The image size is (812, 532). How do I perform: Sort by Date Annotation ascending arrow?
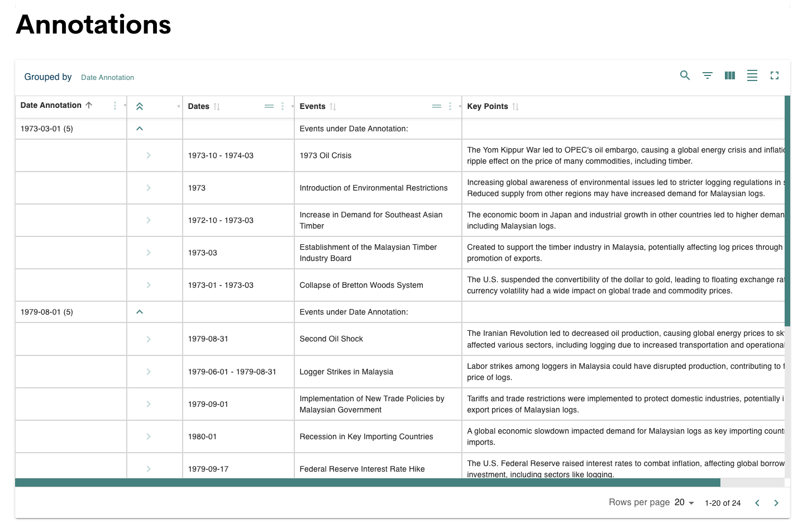click(89, 105)
